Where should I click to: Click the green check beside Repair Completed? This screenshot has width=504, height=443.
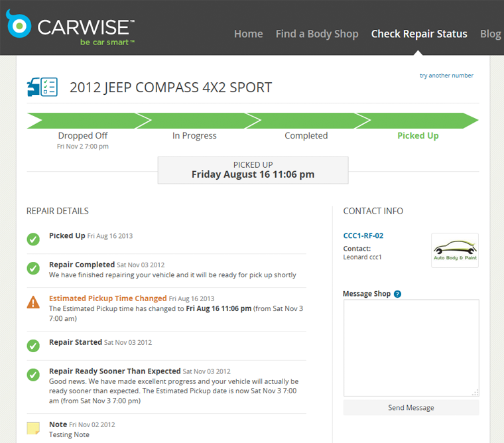click(x=33, y=268)
